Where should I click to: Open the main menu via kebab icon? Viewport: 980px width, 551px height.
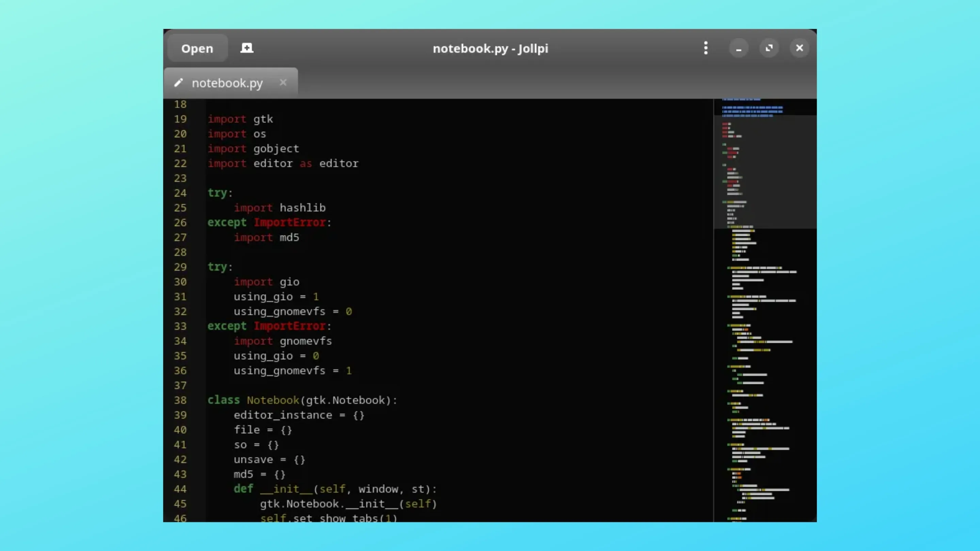706,48
